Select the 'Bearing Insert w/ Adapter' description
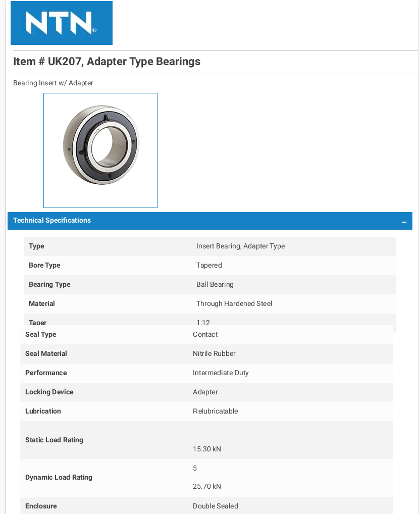Screen dimensions: 420x514 coord(53,83)
